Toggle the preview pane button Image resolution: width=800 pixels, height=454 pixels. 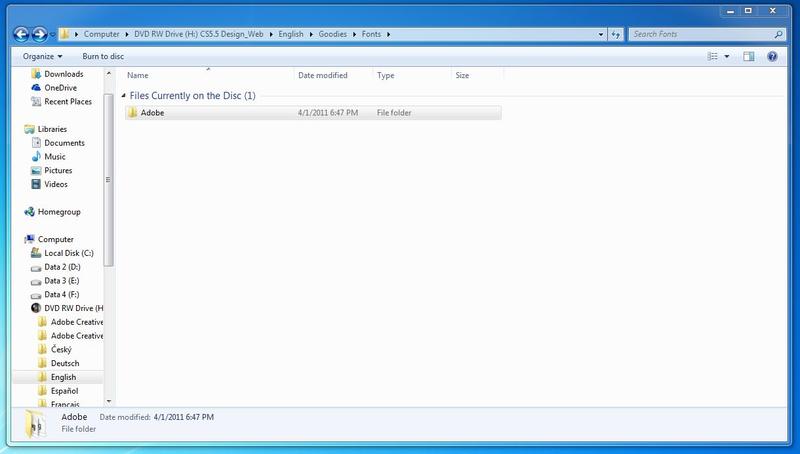pos(748,56)
